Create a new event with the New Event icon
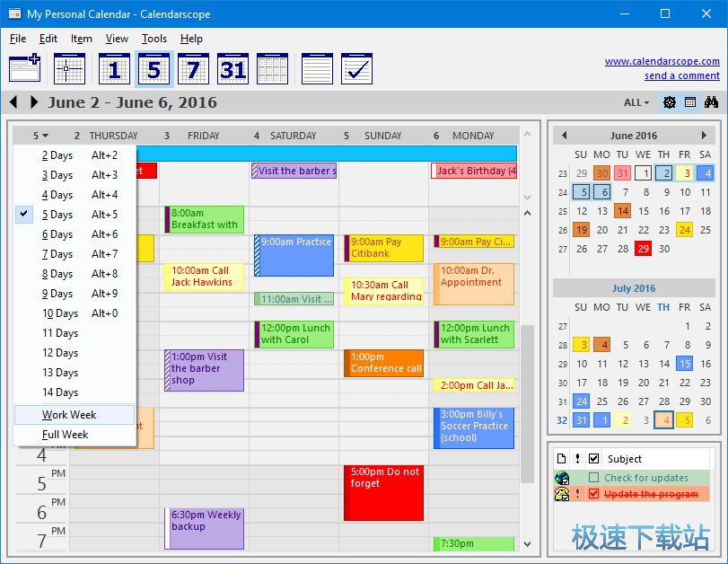 [25, 67]
